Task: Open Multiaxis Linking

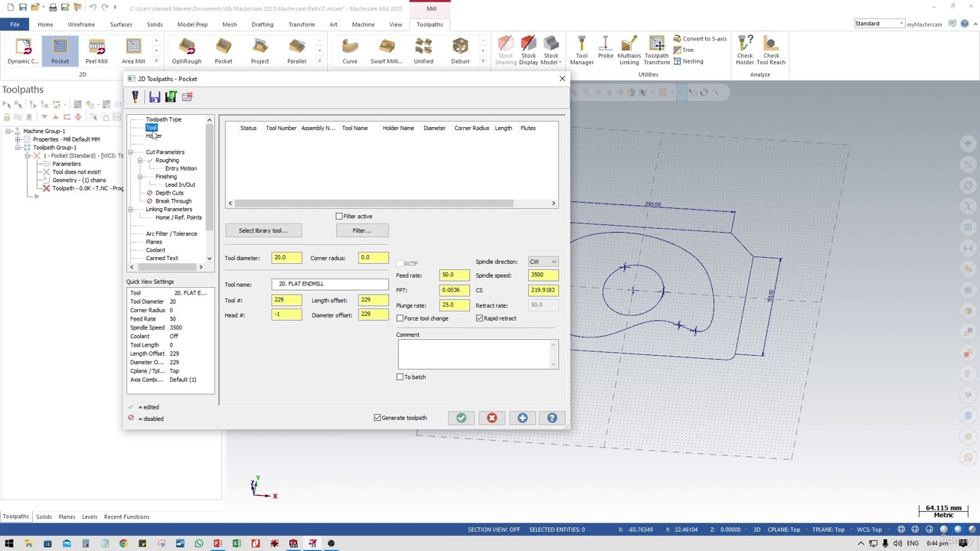Action: [x=629, y=51]
